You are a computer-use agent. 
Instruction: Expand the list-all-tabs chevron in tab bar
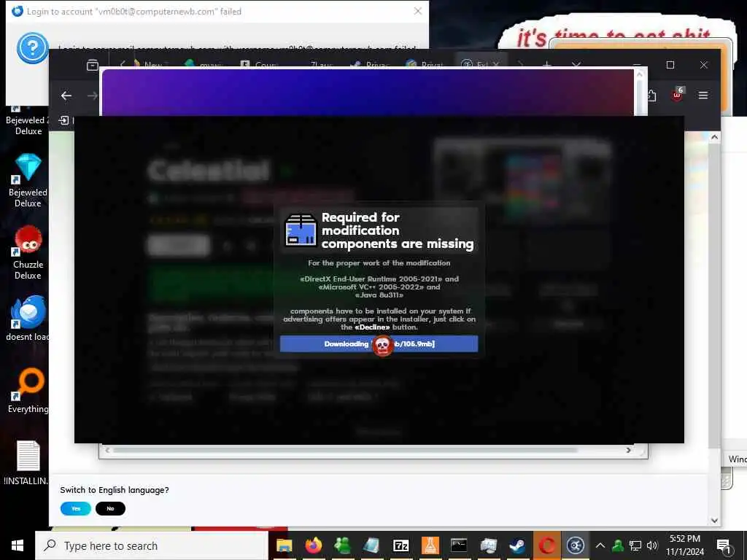coord(576,64)
